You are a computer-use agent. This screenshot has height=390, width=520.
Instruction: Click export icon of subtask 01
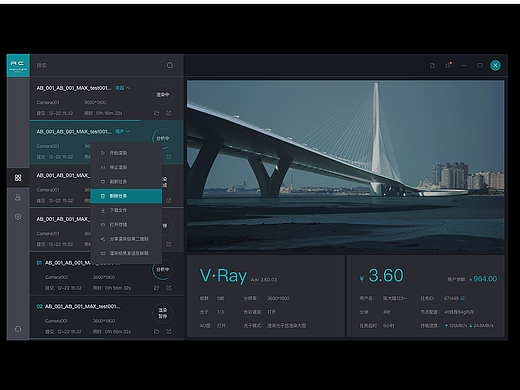[169, 288]
